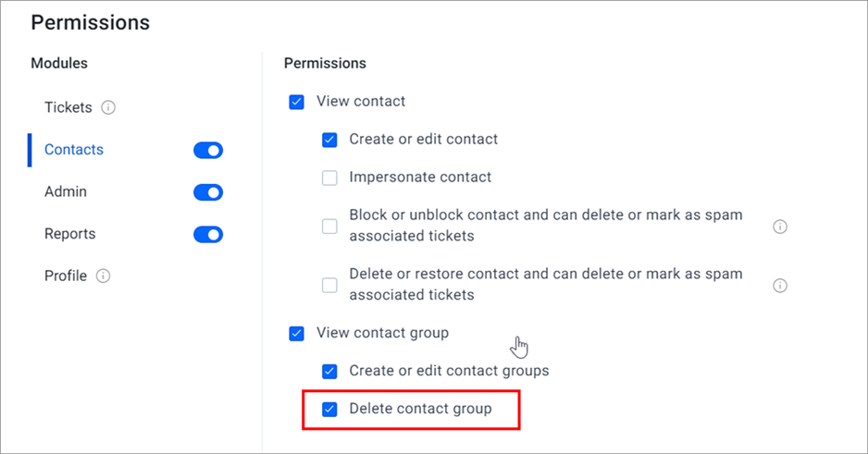
Task: Click info icon beside Block or unblock contact
Action: 780,227
